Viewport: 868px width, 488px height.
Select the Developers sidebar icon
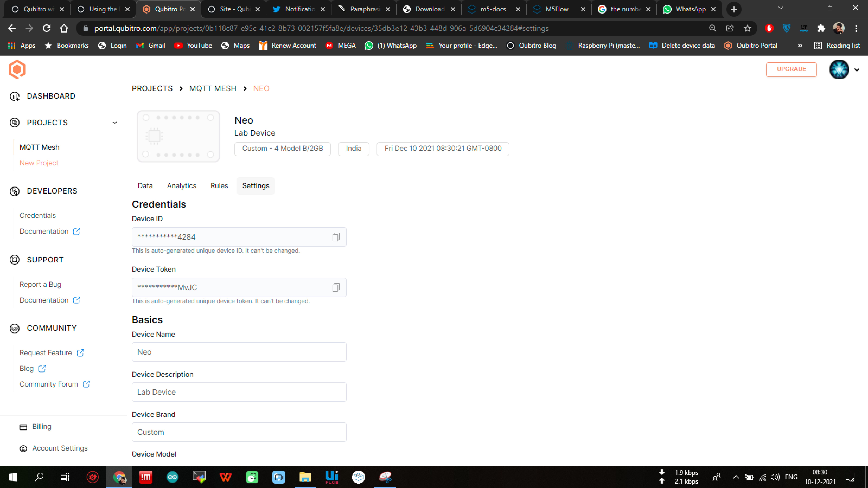pyautogui.click(x=15, y=191)
